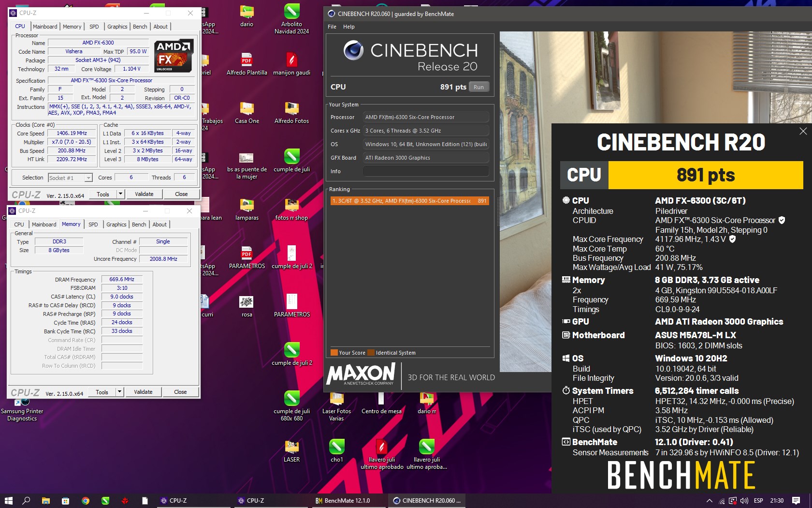This screenshot has width=812, height=508.
Task: Click the Core Speed value 1406.19 MHz
Action: tap(72, 134)
